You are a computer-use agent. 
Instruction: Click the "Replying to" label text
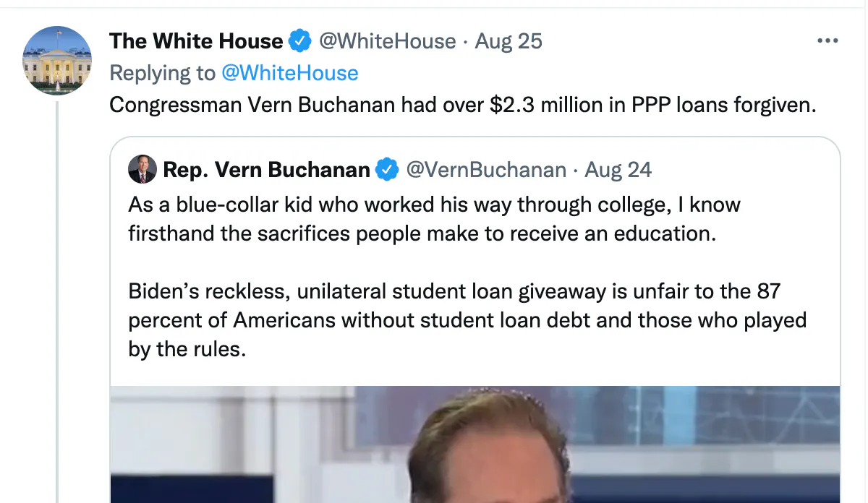click(163, 73)
